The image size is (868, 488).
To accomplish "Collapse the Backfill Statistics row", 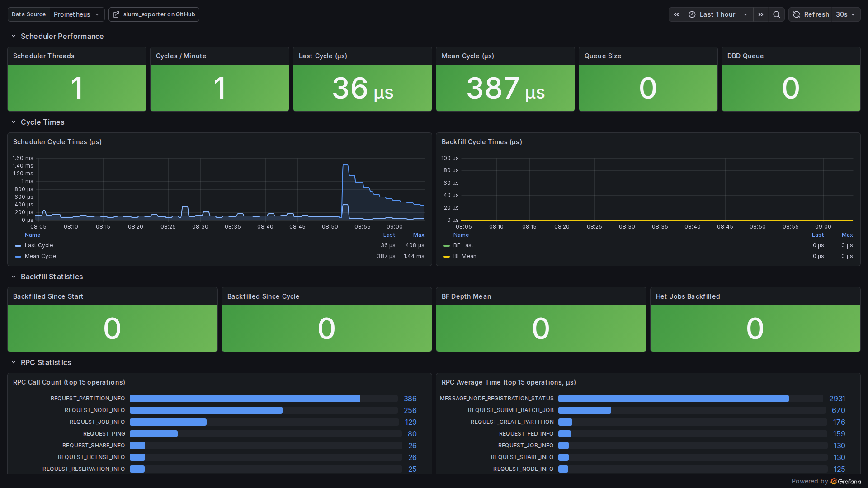I will (14, 277).
